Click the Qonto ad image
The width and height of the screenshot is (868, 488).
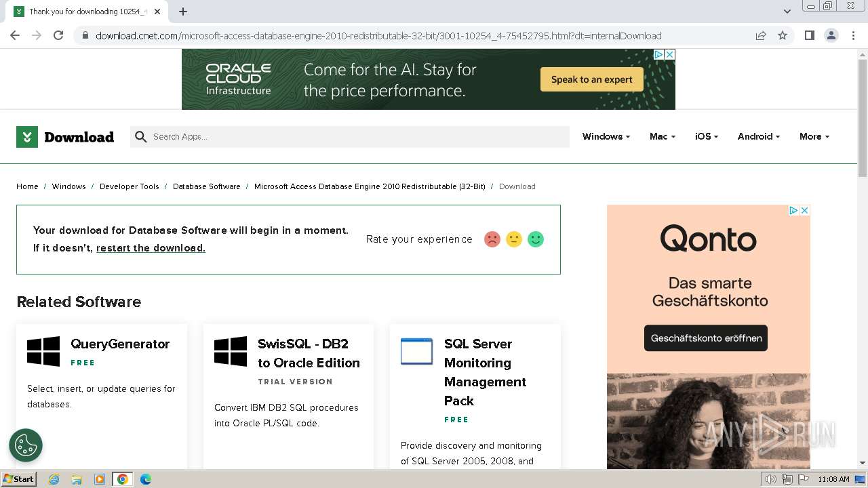point(709,337)
